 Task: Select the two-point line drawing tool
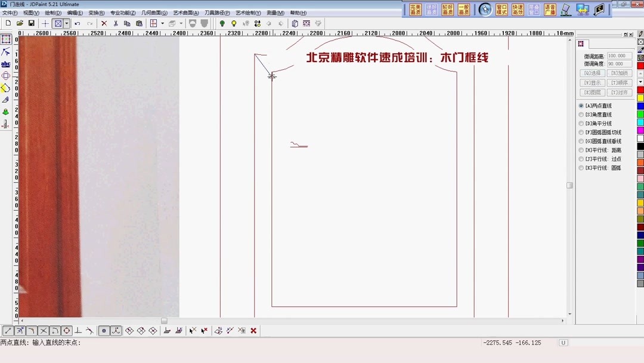click(x=7, y=330)
